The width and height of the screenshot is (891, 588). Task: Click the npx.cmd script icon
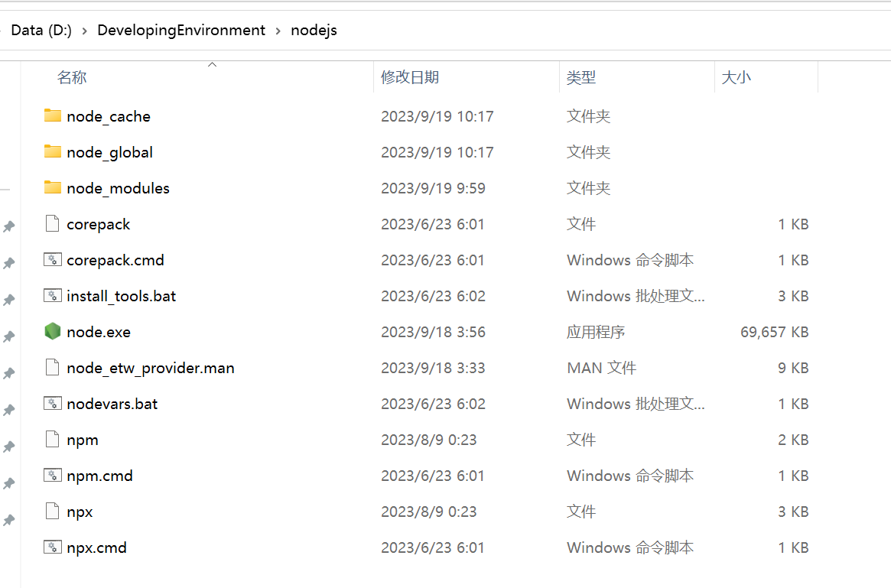52,547
